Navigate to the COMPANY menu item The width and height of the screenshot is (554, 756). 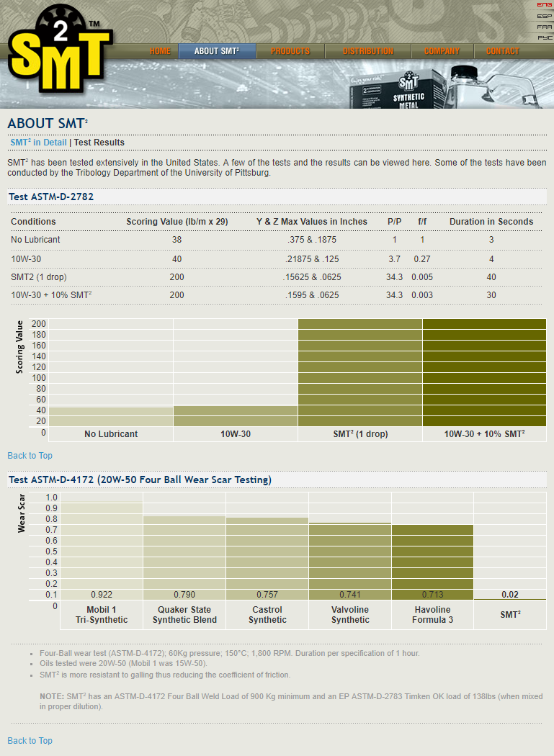tap(442, 51)
